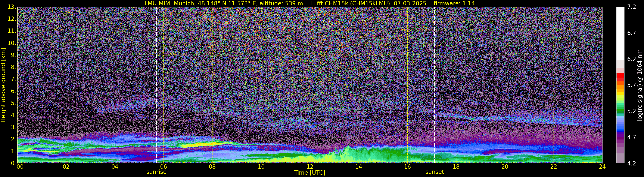644x177 pixels.
Task: Click the '1.' height tick label
Action: click(13, 151)
